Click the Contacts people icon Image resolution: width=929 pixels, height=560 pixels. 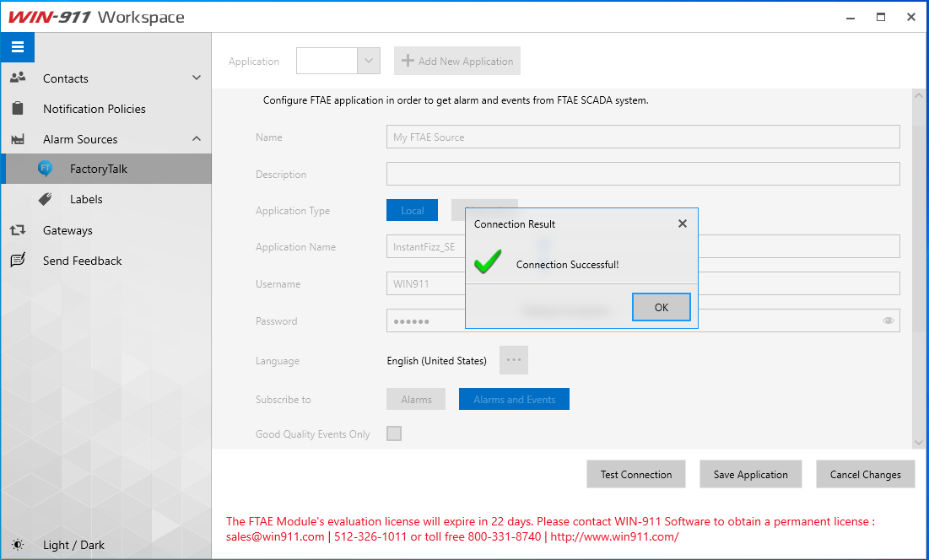[x=18, y=78]
